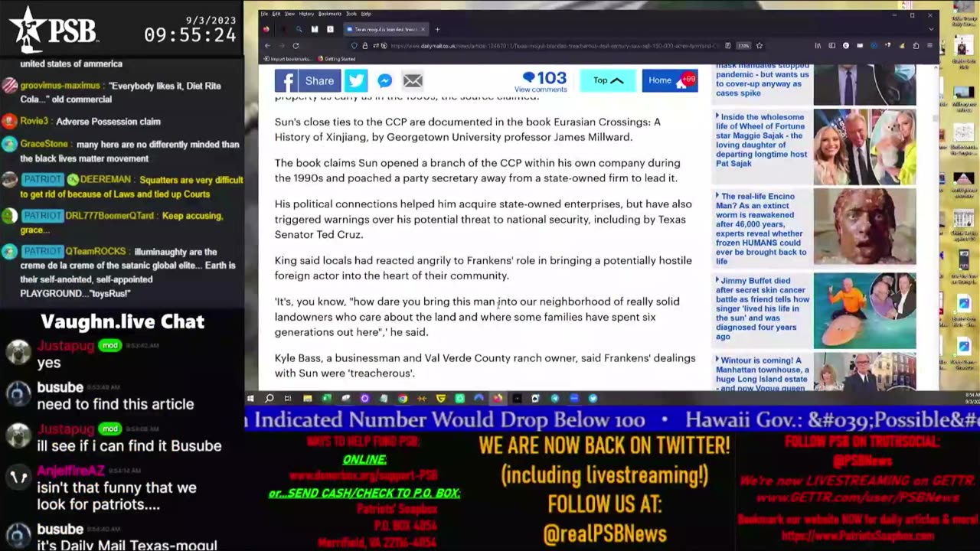Open the Bookmarks menu in Firefox
The image size is (980, 551).
coord(330,14)
